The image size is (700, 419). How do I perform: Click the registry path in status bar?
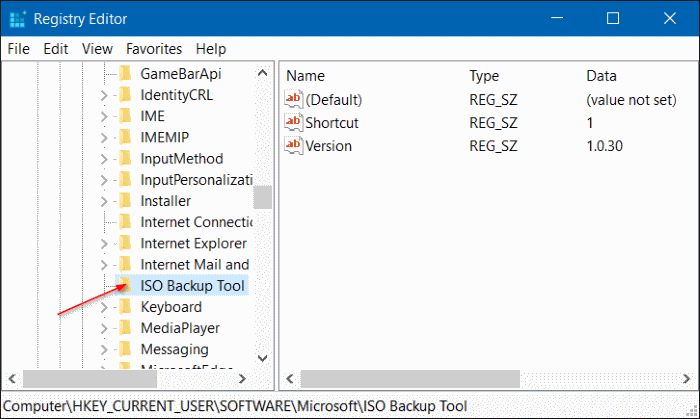(235, 406)
